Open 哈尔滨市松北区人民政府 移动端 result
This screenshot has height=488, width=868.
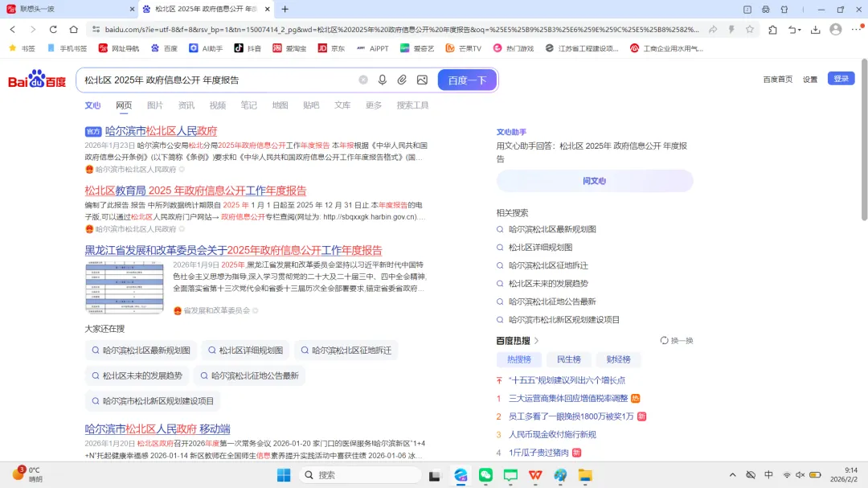158,429
